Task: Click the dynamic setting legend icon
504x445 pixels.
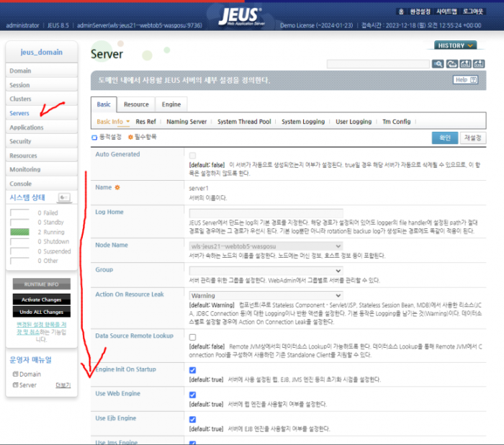Action: [94, 138]
